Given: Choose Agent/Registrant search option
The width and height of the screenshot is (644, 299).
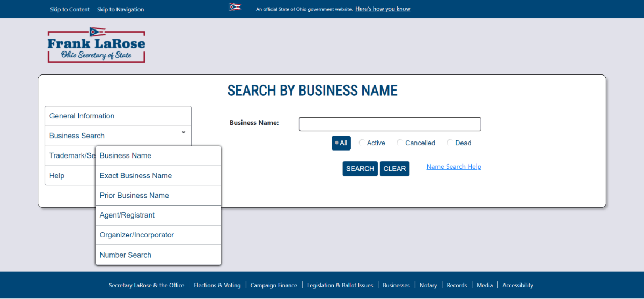Looking at the screenshot, I should (x=158, y=215).
